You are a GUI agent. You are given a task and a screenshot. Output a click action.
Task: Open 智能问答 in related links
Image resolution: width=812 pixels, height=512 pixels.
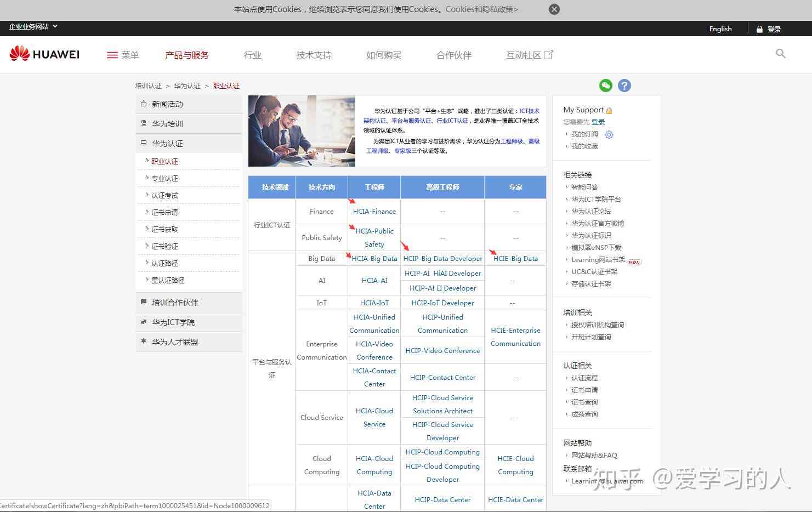(584, 187)
